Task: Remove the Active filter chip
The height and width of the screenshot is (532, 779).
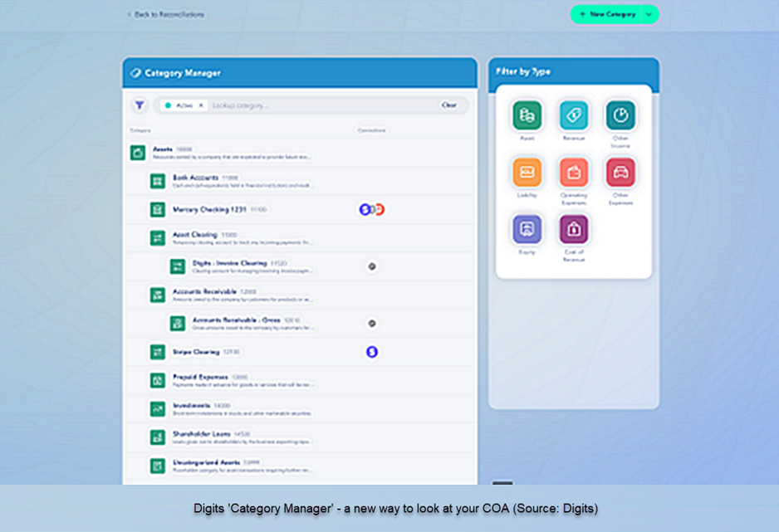Action: (x=201, y=105)
